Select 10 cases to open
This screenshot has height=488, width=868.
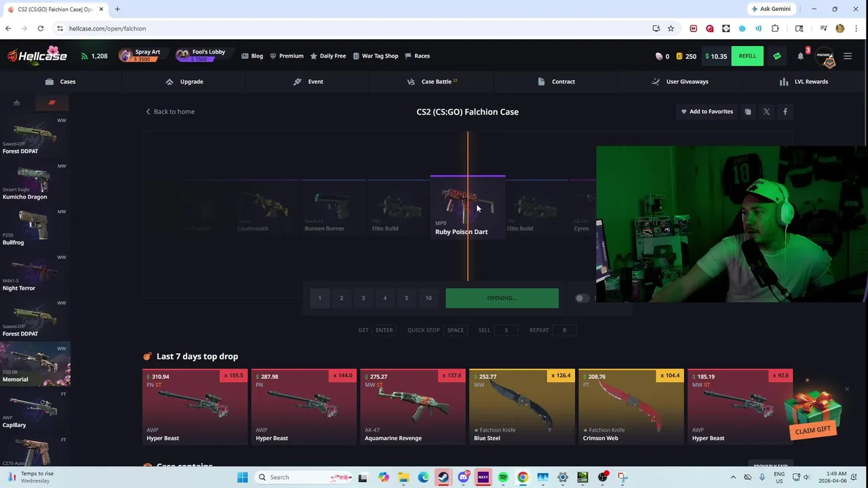click(x=429, y=298)
